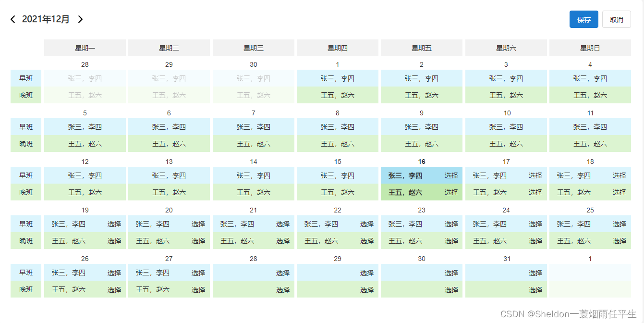Select day 11 evening shift 王五，赵六 cell
Image resolution: width=644 pixels, height=323 pixels.
coord(590,144)
